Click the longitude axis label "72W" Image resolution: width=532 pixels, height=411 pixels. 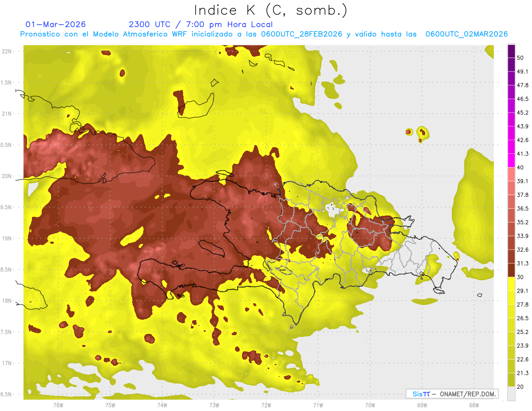pos(266,405)
